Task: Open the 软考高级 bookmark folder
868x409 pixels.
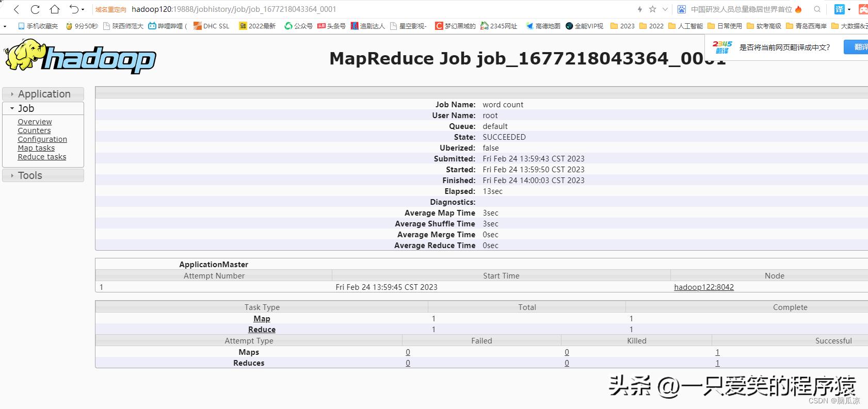Action: (x=764, y=26)
